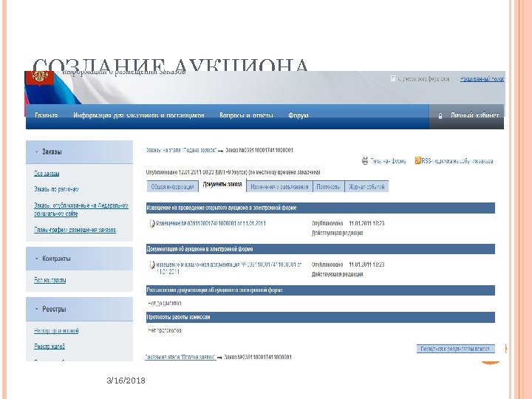The width and height of the screenshot is (532, 399).
Task: Click the Russian coat of arms logo
Action: pos(40,78)
